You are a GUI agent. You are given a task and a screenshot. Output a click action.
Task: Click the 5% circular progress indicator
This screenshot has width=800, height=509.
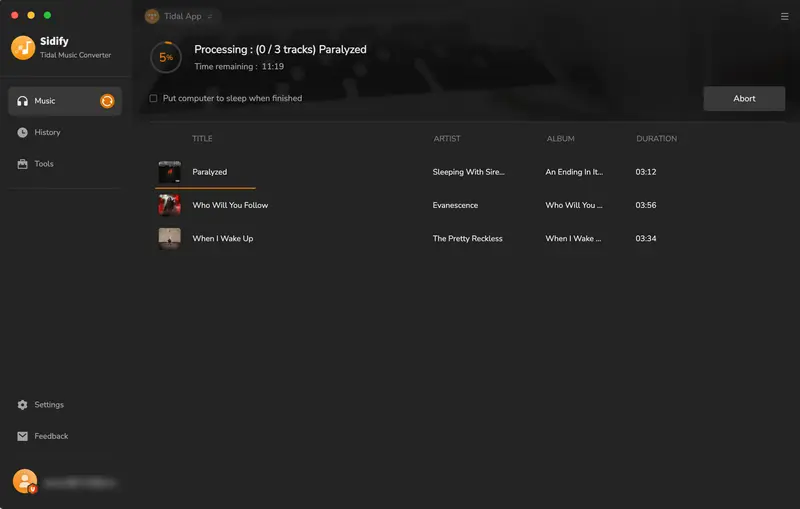[x=166, y=57]
